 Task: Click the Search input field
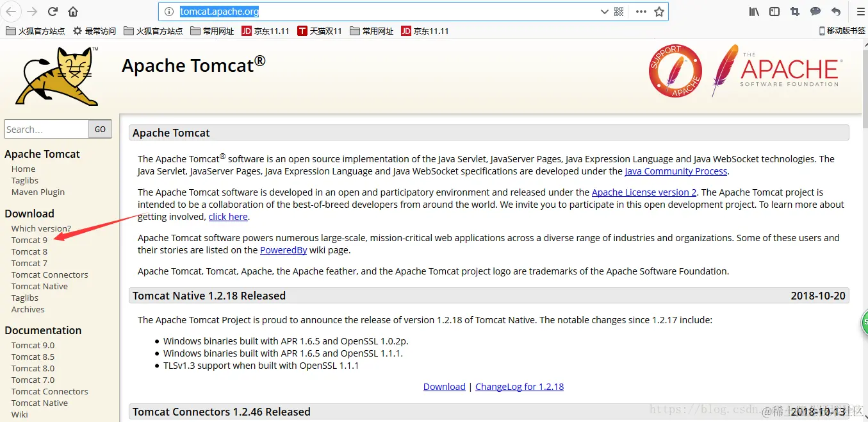pos(46,129)
